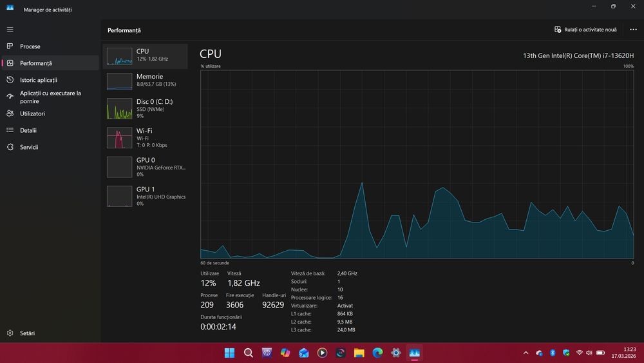The width and height of the screenshot is (644, 363).
Task: Click the 13th Gen Intel Core i7-13620H label
Action: pos(578,55)
